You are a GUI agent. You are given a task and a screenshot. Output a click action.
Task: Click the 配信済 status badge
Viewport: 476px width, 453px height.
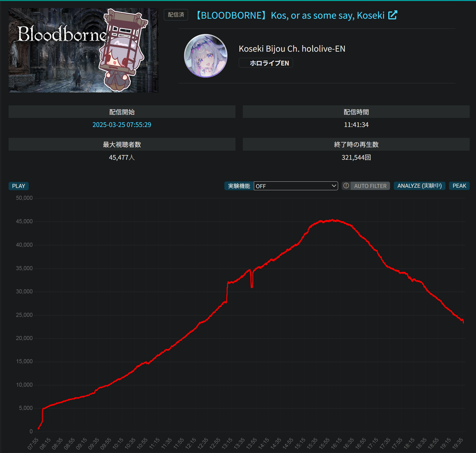pyautogui.click(x=176, y=15)
